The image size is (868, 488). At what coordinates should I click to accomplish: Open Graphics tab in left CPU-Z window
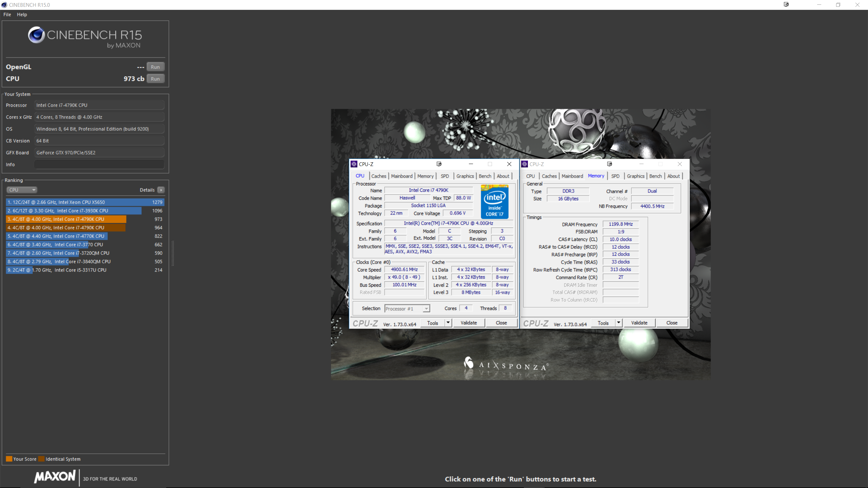coord(465,176)
